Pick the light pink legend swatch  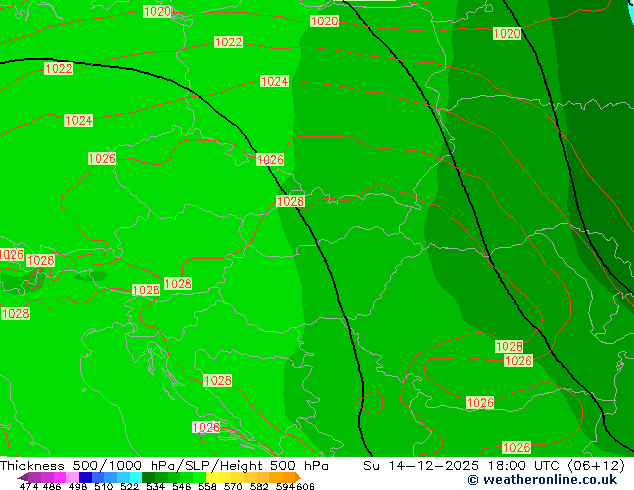click(72, 477)
